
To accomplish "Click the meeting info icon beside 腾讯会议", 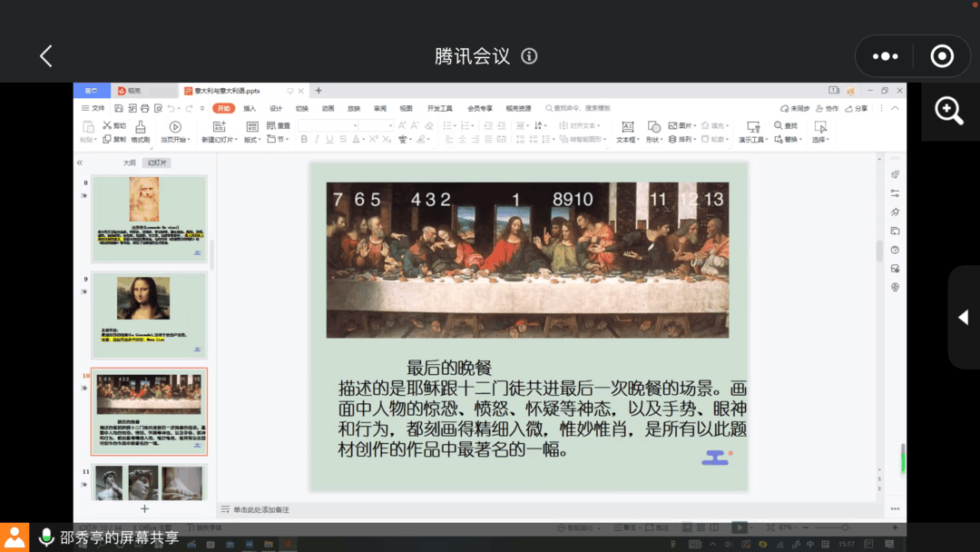I will (x=530, y=56).
